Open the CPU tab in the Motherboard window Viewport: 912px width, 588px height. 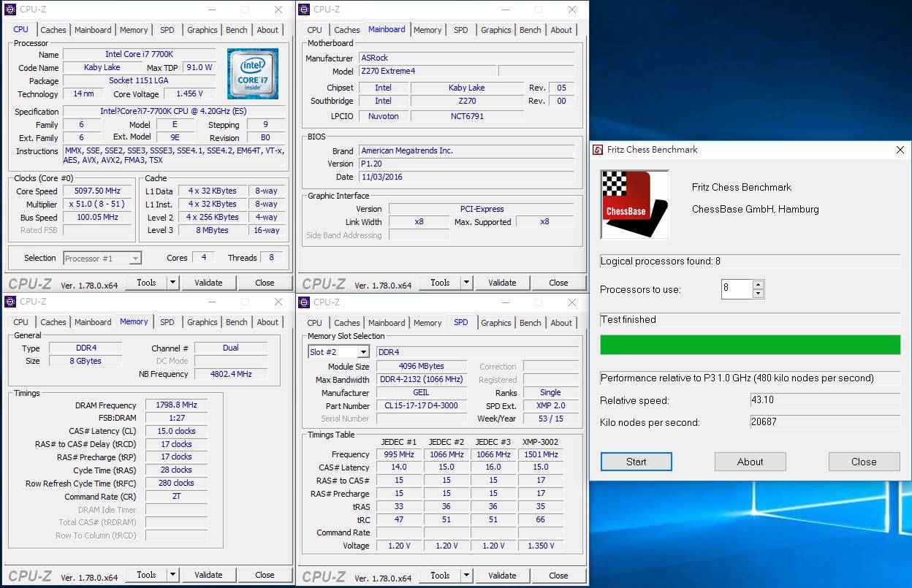(314, 30)
